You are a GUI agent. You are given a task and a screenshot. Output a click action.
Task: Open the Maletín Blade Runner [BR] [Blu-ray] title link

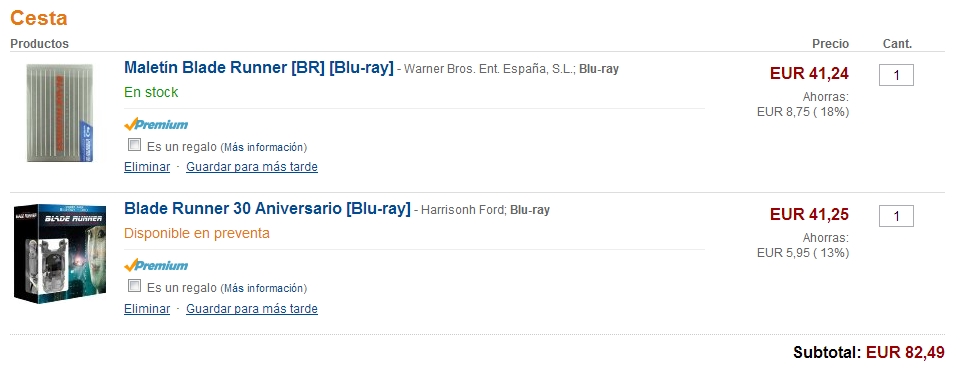pos(258,67)
